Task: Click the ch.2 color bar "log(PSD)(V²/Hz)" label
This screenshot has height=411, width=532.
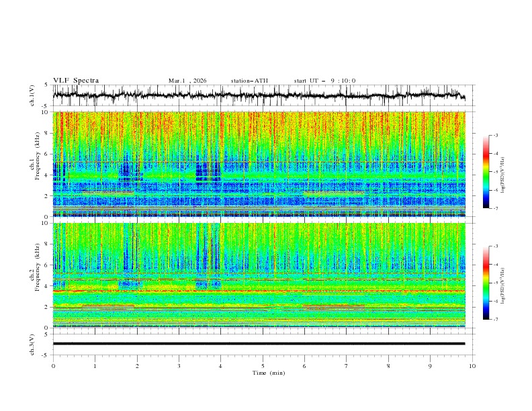Action: point(502,286)
